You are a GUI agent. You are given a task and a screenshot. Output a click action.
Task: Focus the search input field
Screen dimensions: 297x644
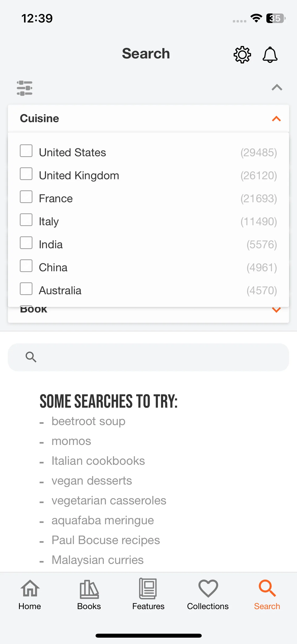tap(148, 357)
